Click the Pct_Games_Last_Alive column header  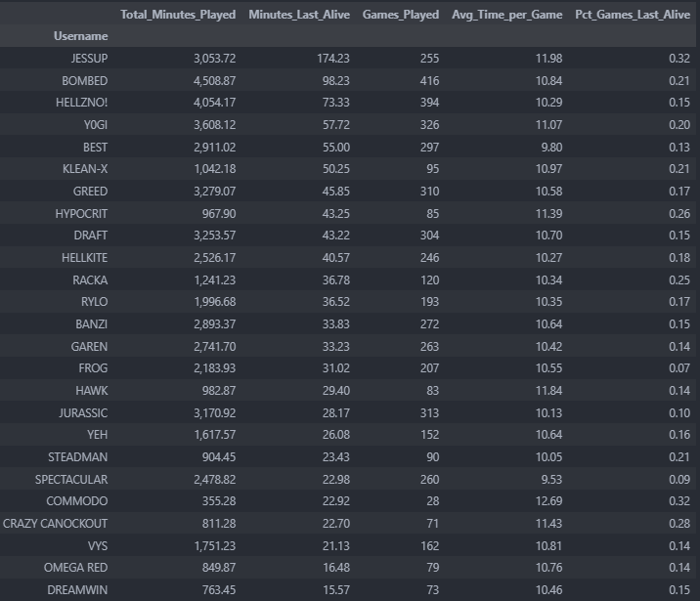[633, 15]
